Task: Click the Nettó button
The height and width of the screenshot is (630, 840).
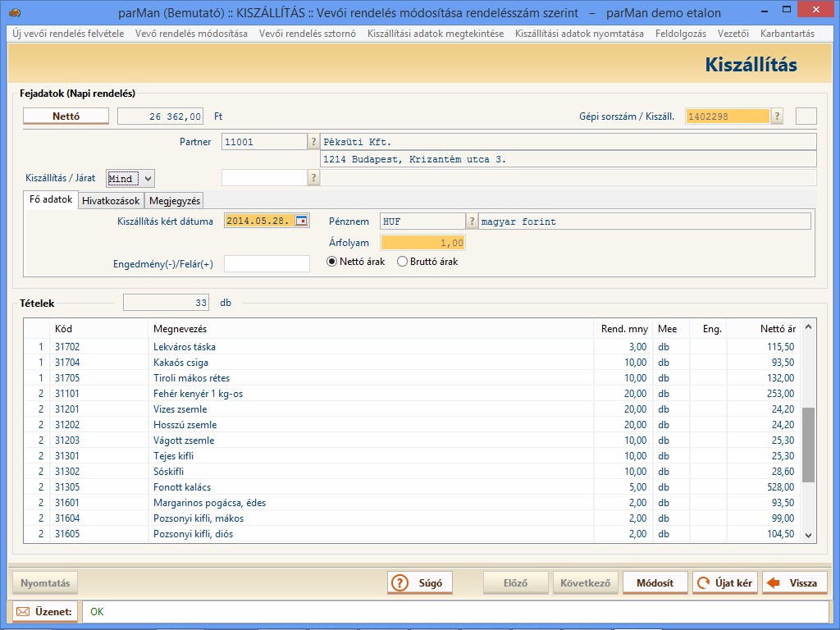Action: [66, 116]
